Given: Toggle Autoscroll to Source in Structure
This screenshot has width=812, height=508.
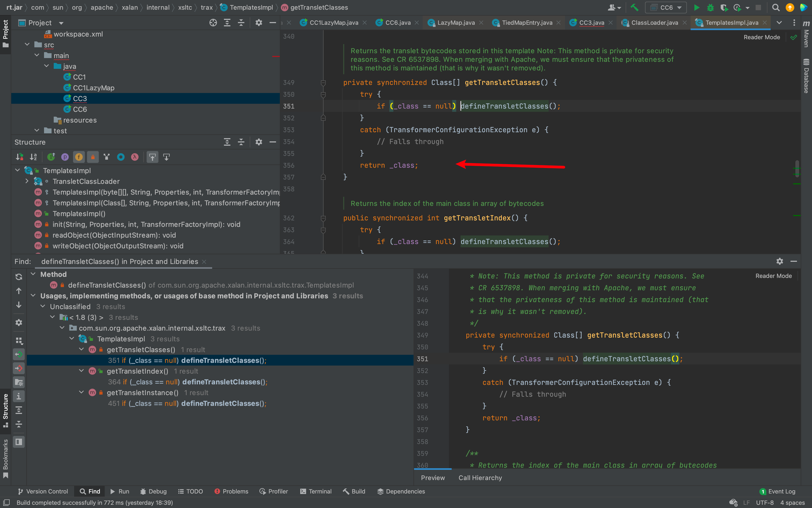Looking at the screenshot, I should [152, 157].
